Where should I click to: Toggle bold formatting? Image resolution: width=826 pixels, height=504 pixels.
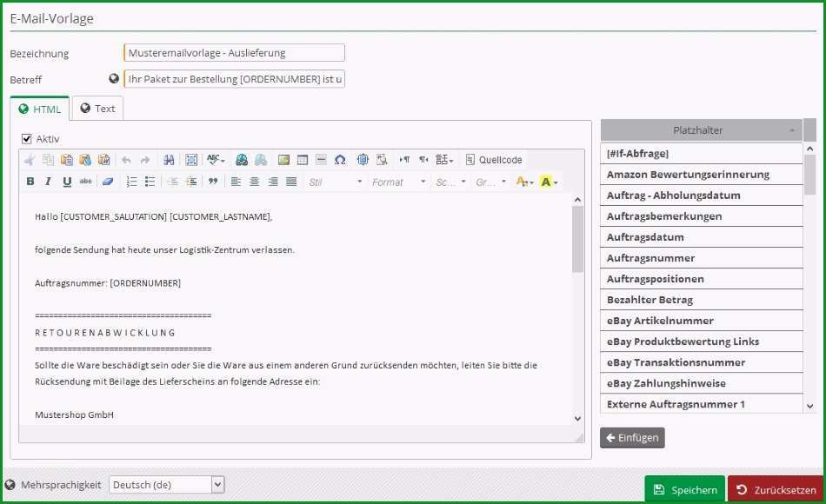(x=30, y=182)
